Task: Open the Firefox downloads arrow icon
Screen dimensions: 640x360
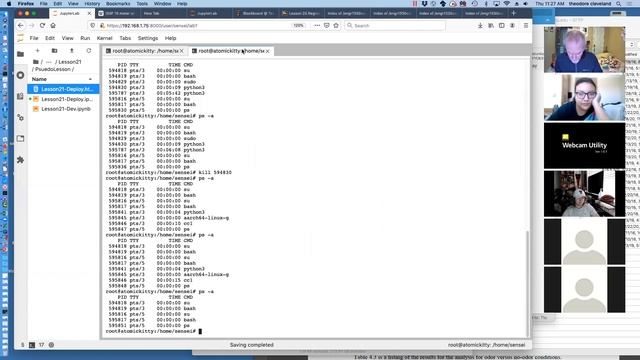Action: coord(480,25)
